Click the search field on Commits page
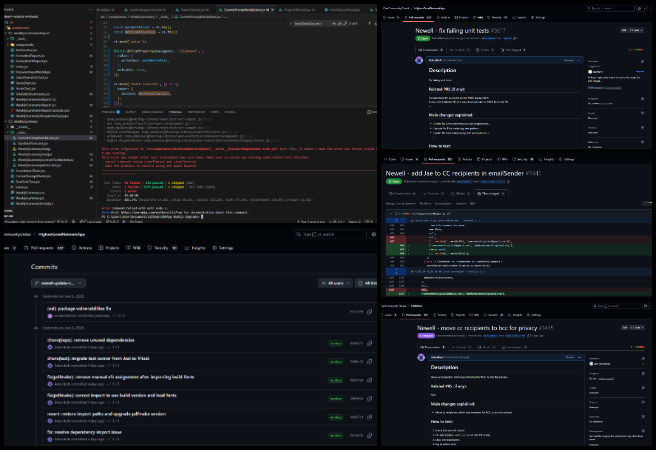Screen dimensions: 656x450 (330, 235)
